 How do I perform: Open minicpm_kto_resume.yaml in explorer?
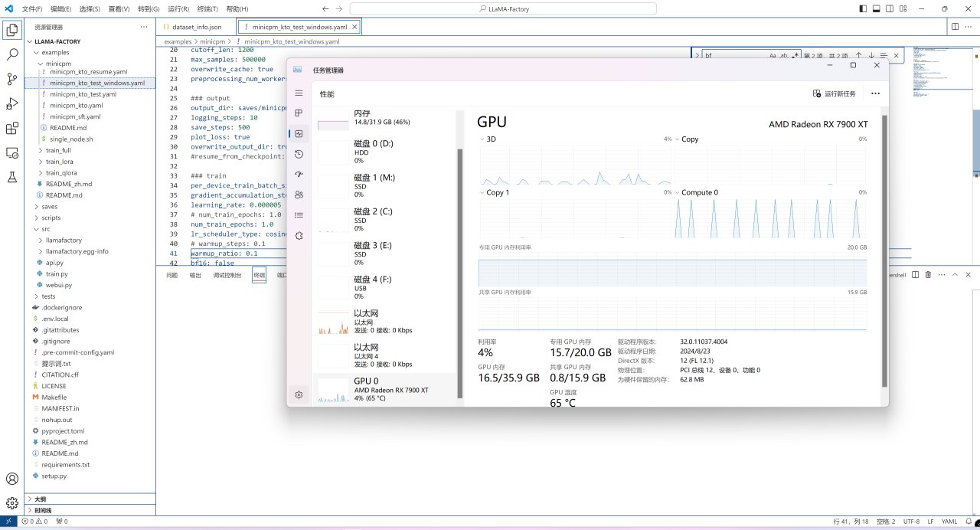click(88, 71)
